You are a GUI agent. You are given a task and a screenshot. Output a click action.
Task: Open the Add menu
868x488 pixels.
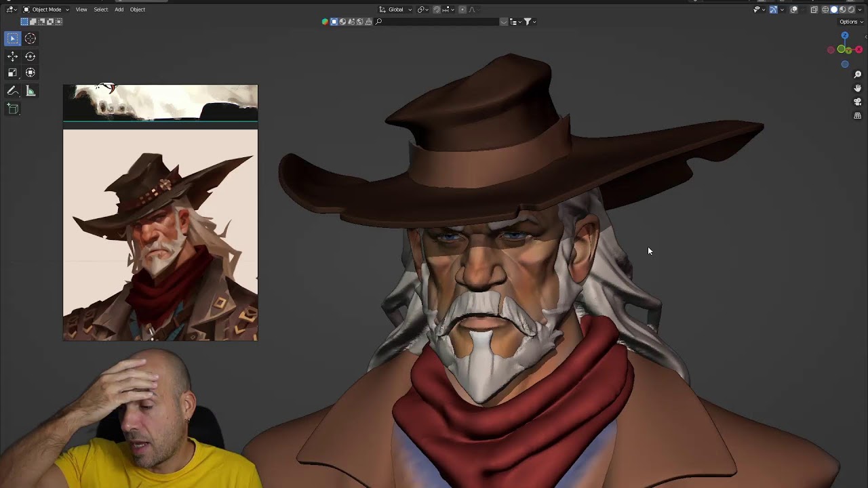point(119,9)
